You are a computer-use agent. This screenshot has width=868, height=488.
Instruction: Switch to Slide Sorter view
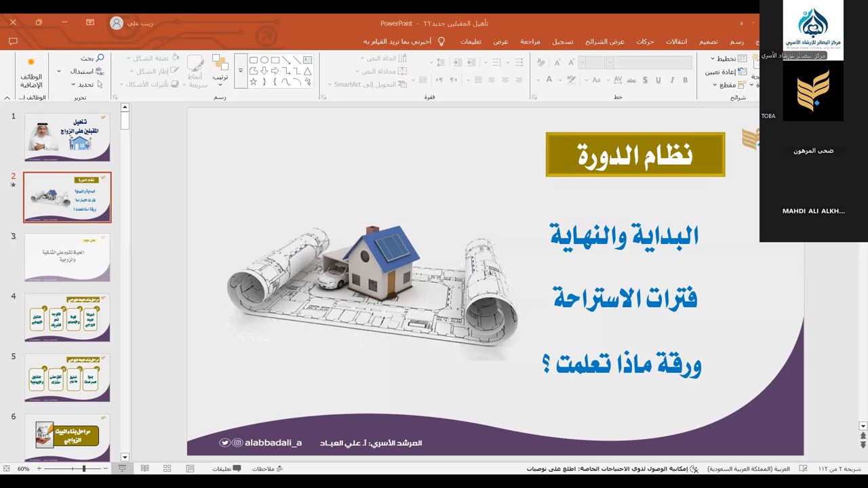[x=167, y=468]
